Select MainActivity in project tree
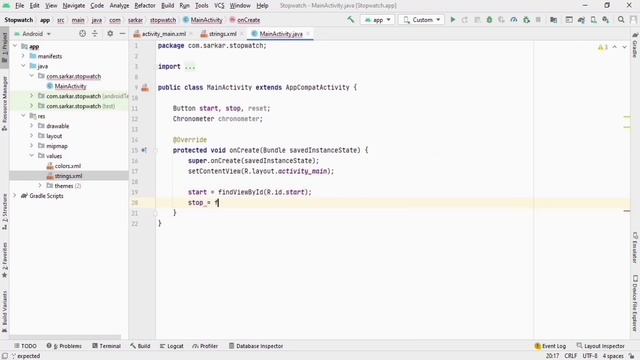The width and height of the screenshot is (640, 360). tap(70, 86)
